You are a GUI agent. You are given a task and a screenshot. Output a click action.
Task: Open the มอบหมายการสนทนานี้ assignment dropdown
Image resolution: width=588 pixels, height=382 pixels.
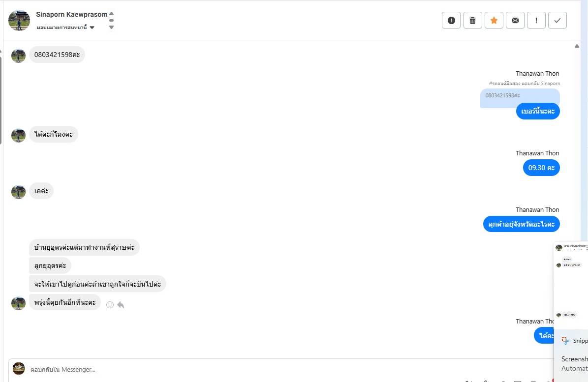[65, 28]
